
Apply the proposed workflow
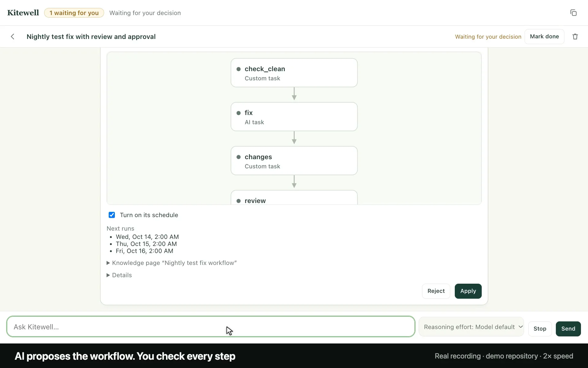tap(468, 291)
